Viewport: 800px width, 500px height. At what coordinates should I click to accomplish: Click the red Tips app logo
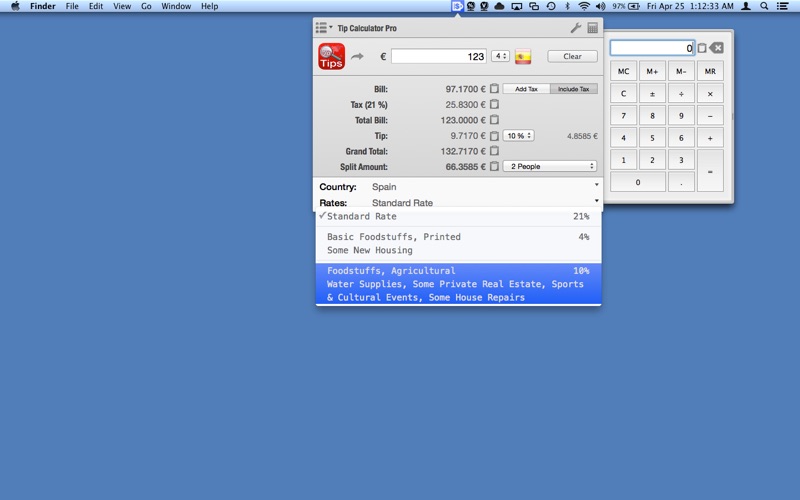pos(332,56)
